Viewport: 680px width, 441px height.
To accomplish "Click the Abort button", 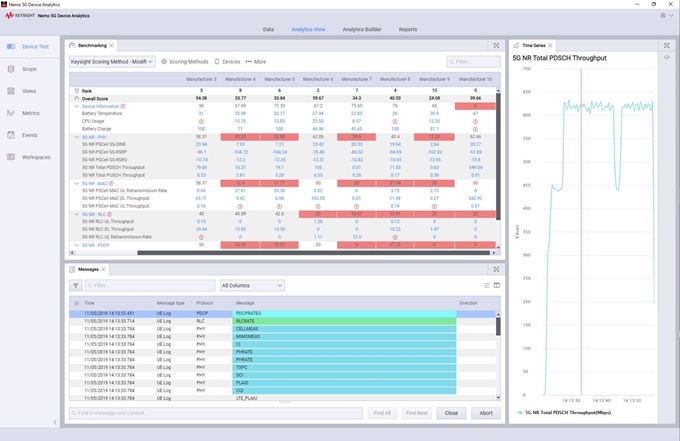I will (x=485, y=412).
